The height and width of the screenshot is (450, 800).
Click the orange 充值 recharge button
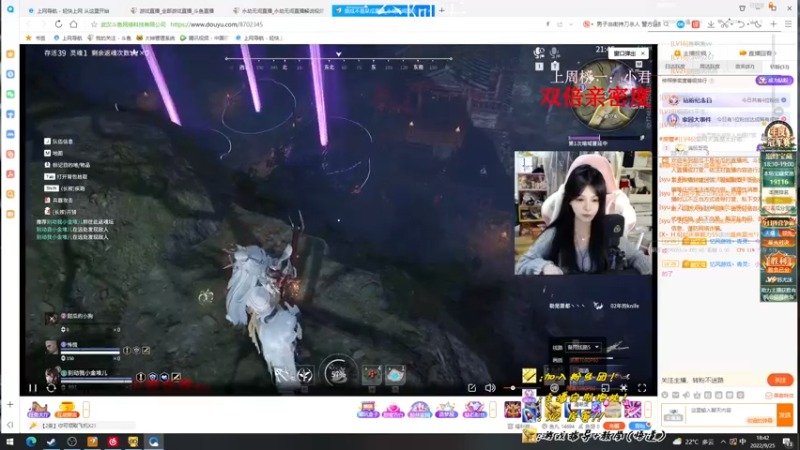[614, 426]
